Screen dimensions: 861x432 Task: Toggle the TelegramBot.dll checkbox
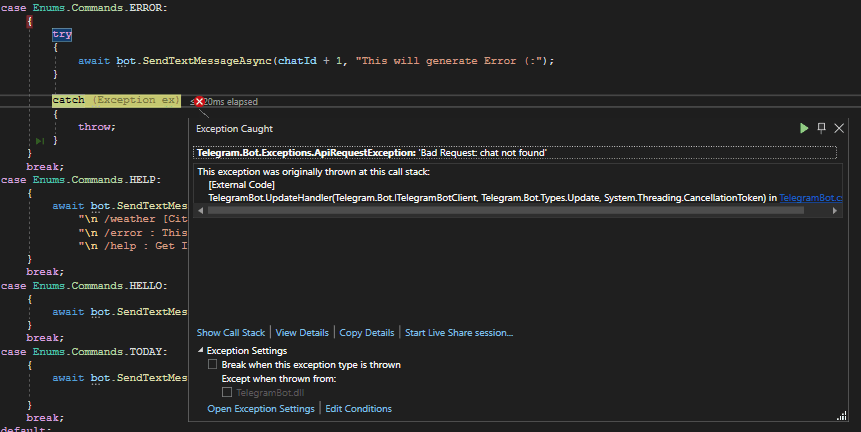click(226, 393)
